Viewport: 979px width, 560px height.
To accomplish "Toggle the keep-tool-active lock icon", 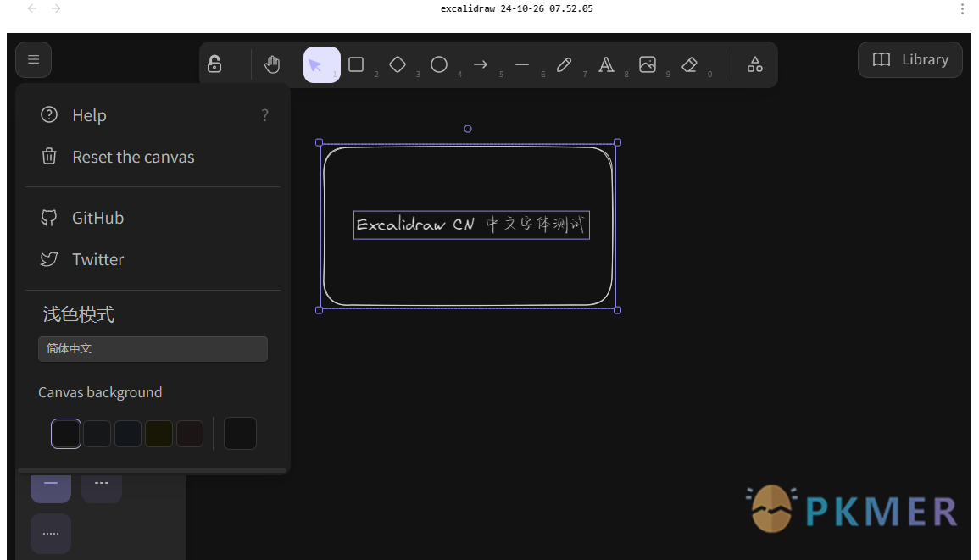I will point(214,64).
